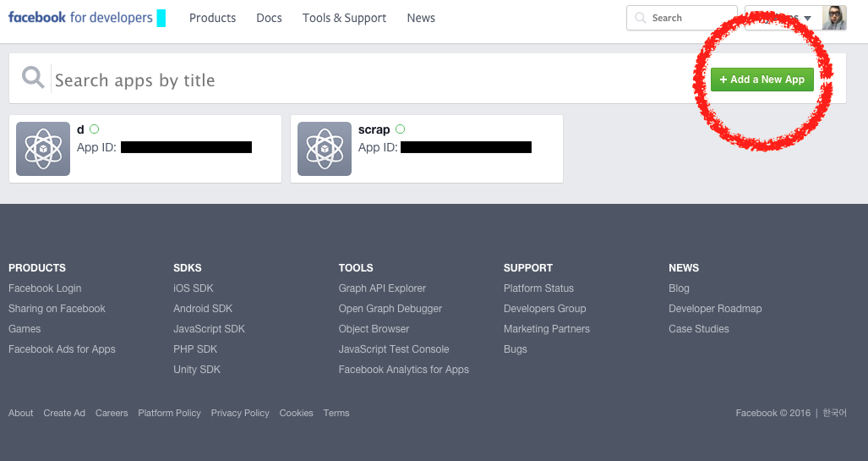This screenshot has width=868, height=461.
Task: Open the Tools & Support menu
Action: (x=344, y=18)
